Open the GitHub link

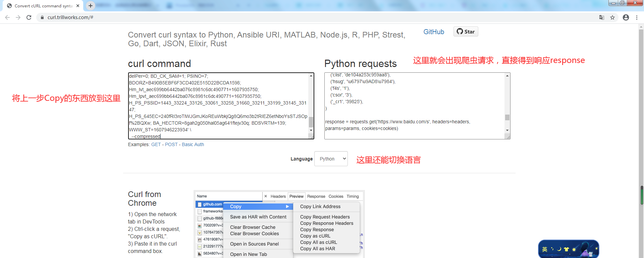(434, 32)
